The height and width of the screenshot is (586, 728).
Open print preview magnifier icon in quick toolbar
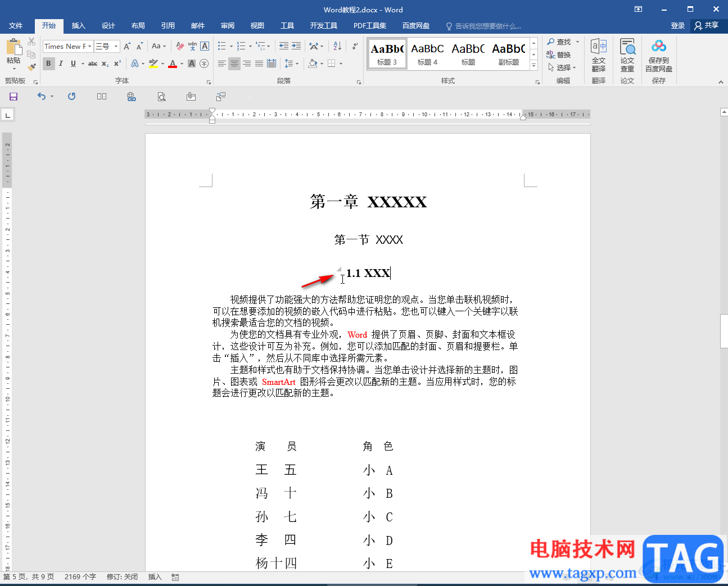tap(161, 97)
